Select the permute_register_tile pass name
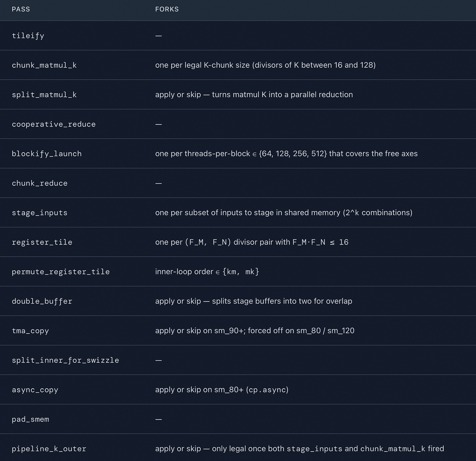Screen dimensions: 476x461 (61, 272)
